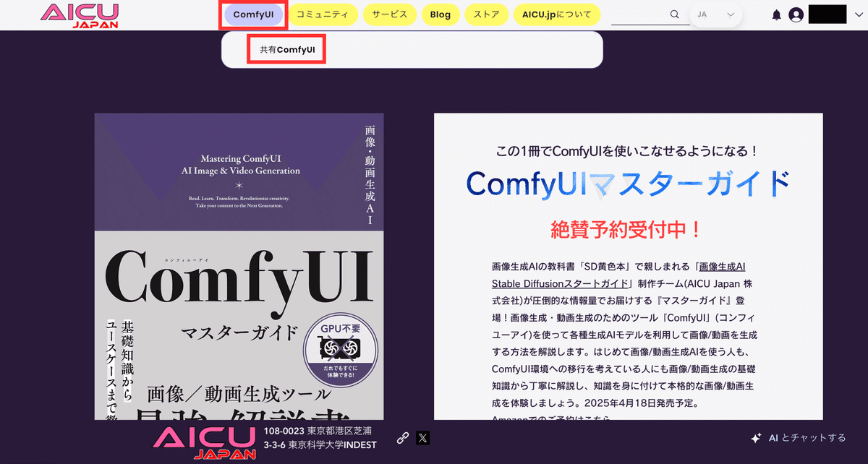This screenshot has height=464, width=868.
Task: Open the サービス menu
Action: coord(390,14)
